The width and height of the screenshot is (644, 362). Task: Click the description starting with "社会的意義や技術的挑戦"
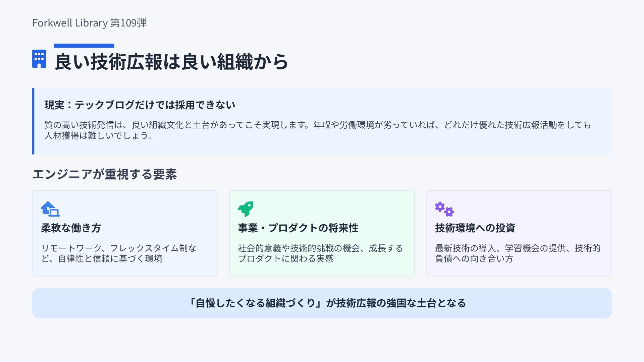tap(320, 248)
